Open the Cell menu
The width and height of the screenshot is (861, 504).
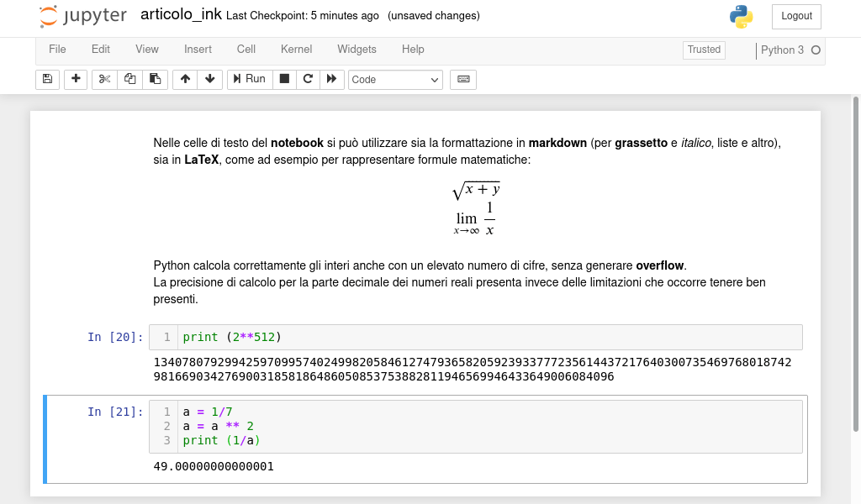tap(246, 50)
